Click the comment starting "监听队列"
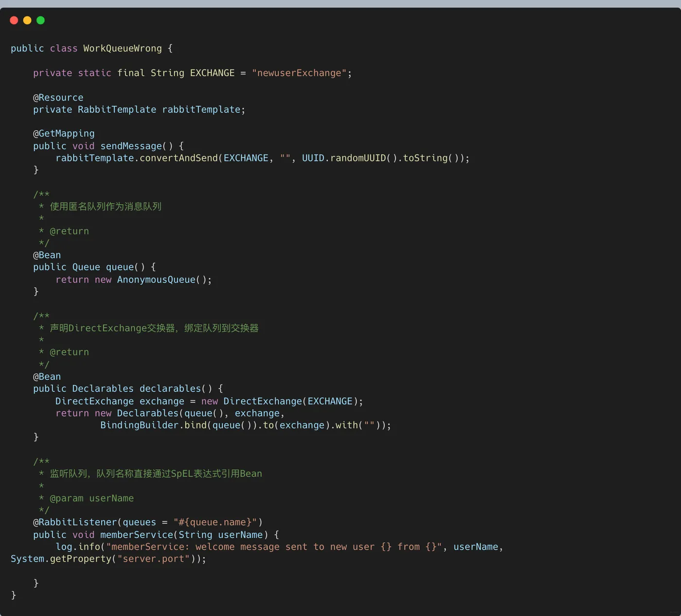The height and width of the screenshot is (616, 681). pos(156,474)
